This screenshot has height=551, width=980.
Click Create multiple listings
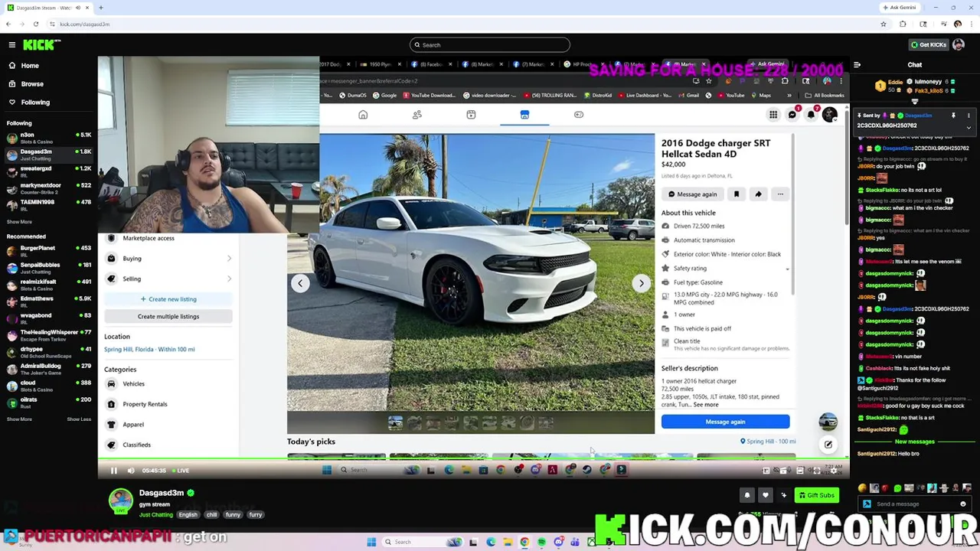168,316
